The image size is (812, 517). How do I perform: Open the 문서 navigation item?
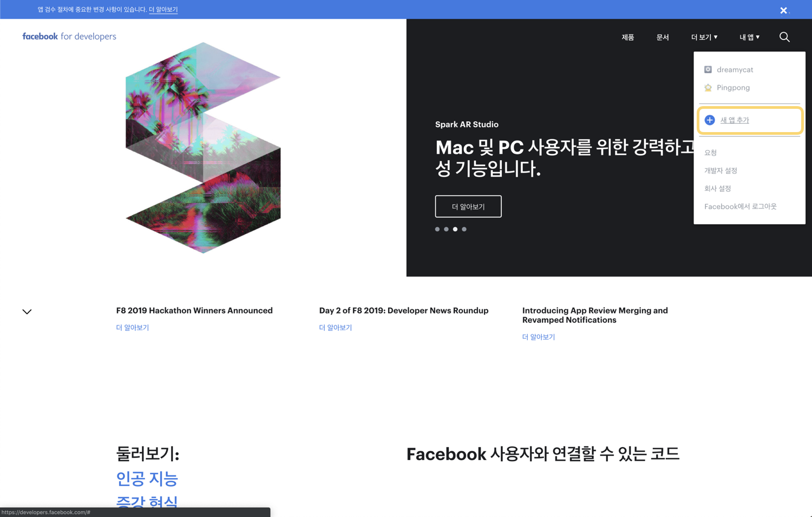coord(663,37)
